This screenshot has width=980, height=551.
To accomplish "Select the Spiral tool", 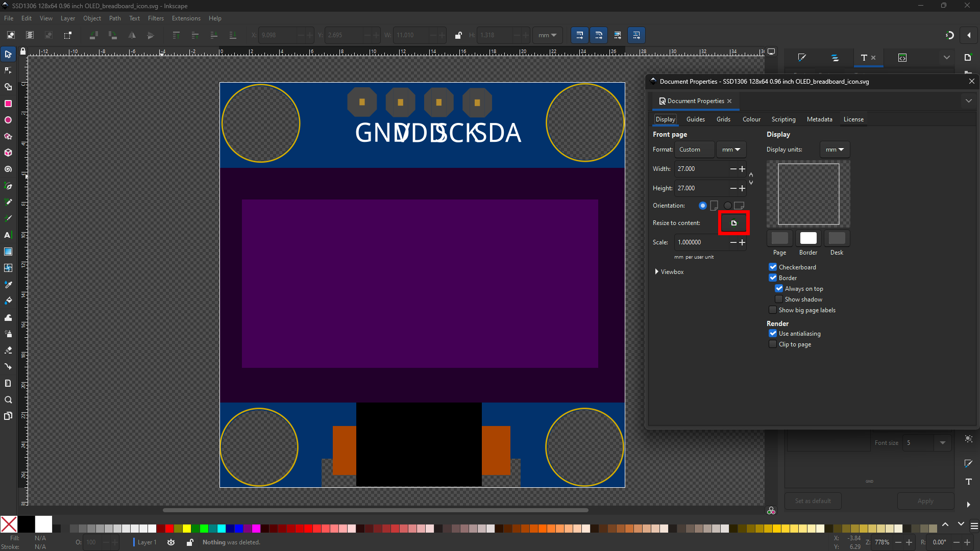I will 8,169.
